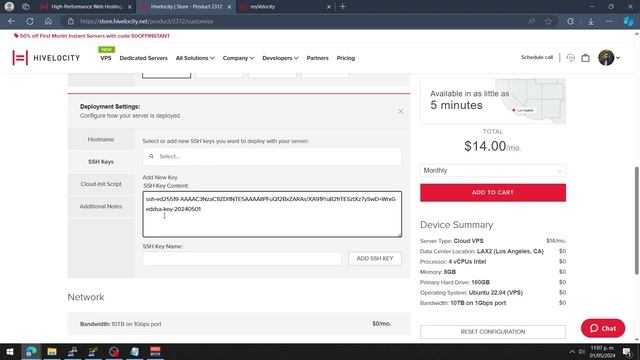Viewport: 640px width, 360px height.
Task: Open Dedicated Servers navigation link
Action: tap(144, 58)
